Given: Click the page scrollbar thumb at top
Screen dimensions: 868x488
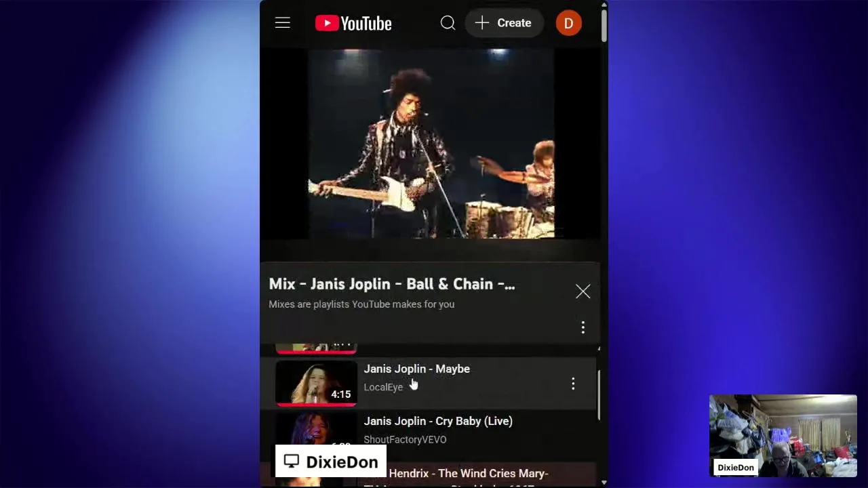Looking at the screenshot, I should (604, 26).
